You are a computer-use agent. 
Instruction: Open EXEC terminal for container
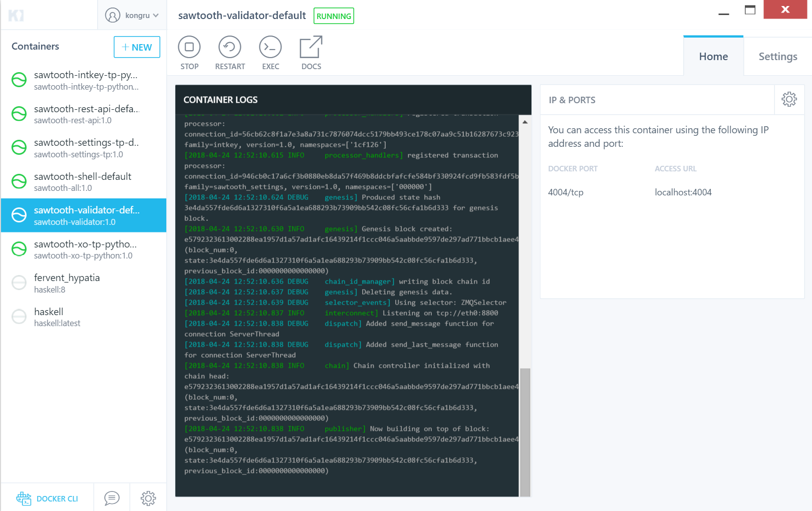pyautogui.click(x=270, y=53)
